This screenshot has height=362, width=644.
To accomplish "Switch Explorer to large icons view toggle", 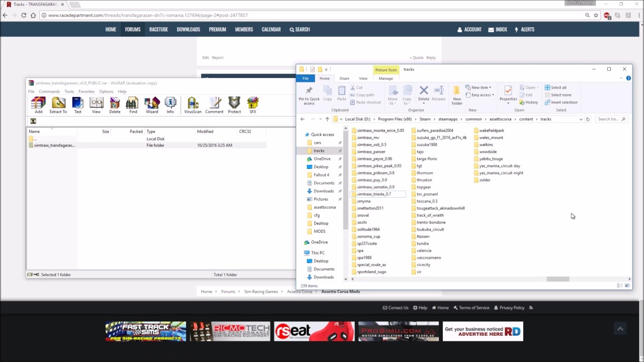I will click(x=626, y=286).
